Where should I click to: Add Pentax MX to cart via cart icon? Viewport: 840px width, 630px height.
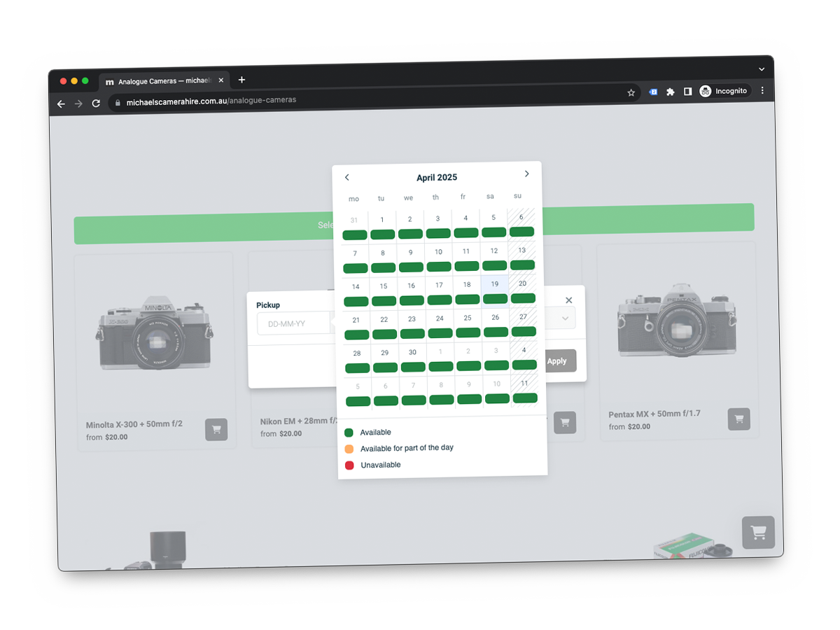[x=739, y=419]
